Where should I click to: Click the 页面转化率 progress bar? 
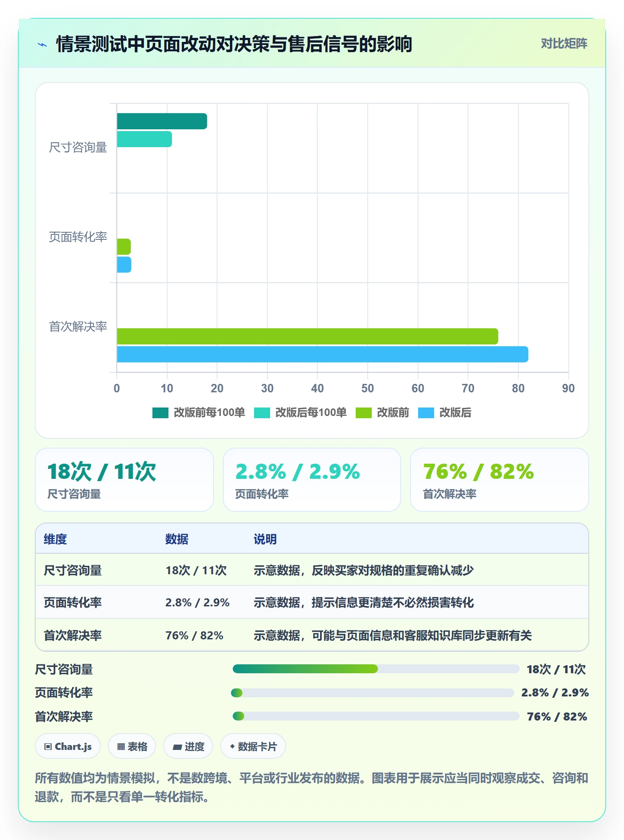click(373, 692)
